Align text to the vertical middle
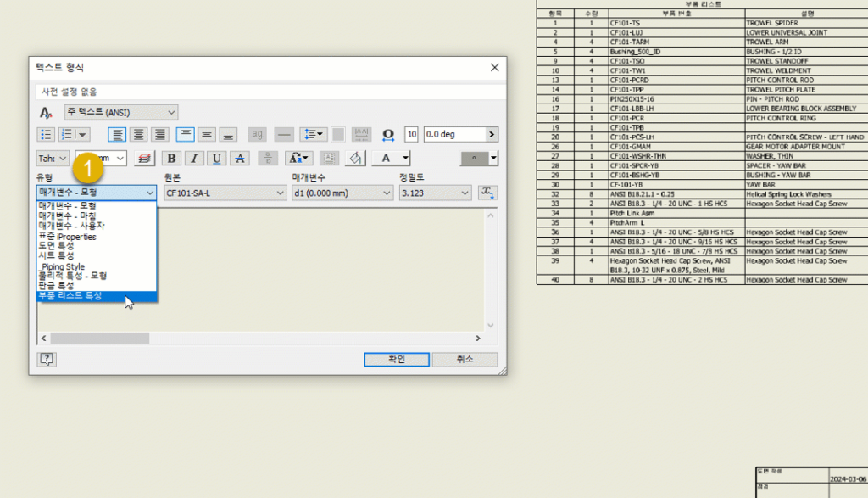 [x=207, y=135]
